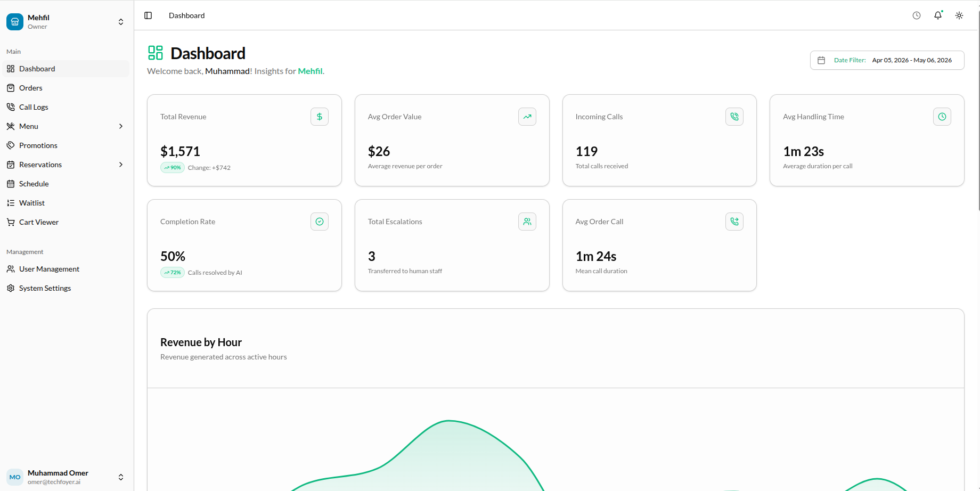Go to Orders in the sidebar
Viewport: 980px width, 491px height.
[x=67, y=88]
